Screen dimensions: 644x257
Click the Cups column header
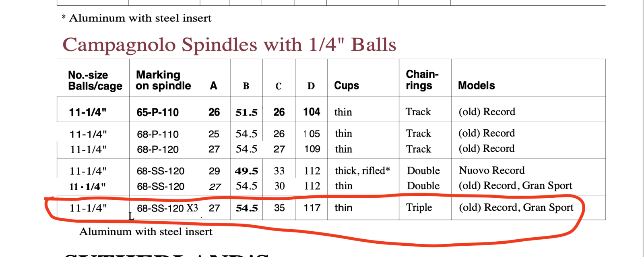click(347, 85)
